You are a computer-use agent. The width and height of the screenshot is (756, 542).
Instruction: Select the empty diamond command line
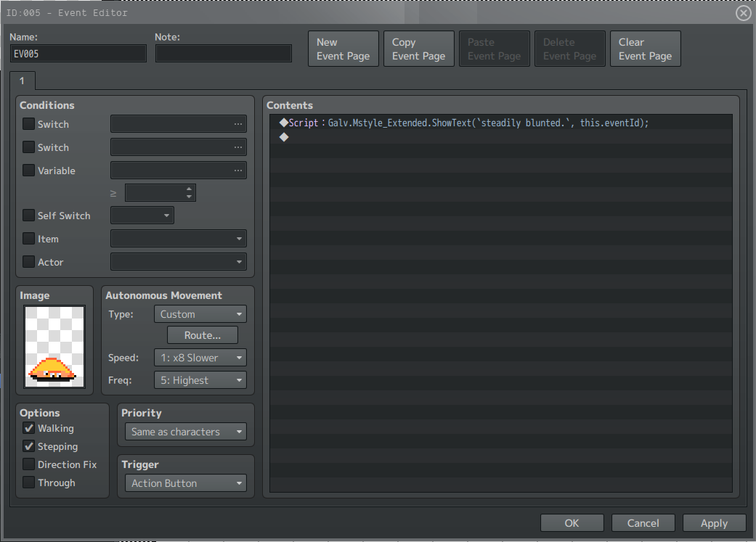(501, 137)
